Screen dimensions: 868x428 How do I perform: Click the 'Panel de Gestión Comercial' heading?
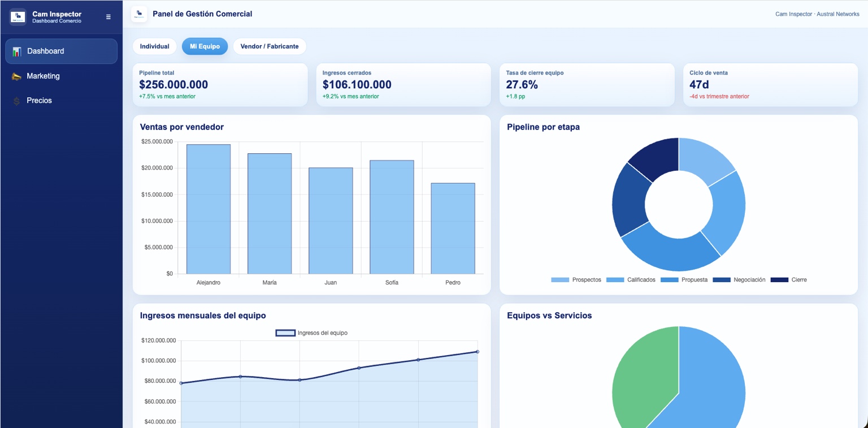point(202,14)
